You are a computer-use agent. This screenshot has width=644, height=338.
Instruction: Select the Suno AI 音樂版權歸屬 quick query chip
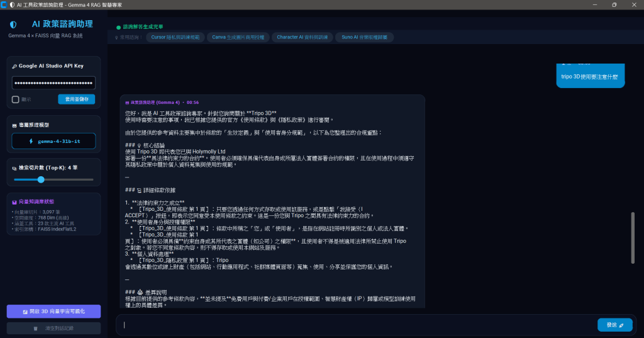pyautogui.click(x=364, y=37)
